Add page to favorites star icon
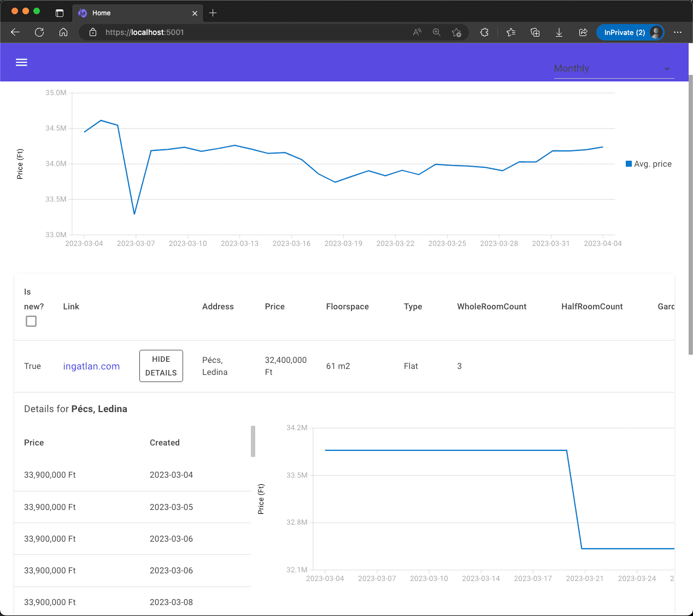Screen dimensions: 693x616 456,32
